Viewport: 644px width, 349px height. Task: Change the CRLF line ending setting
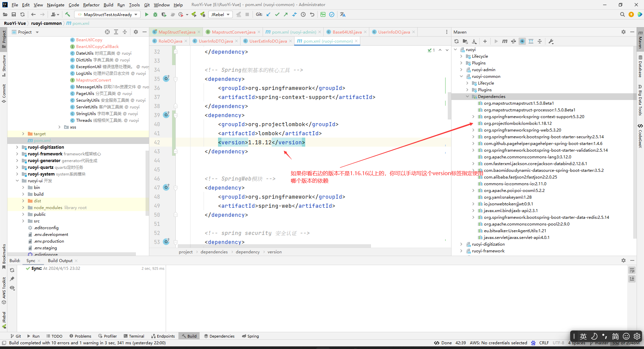coord(544,343)
